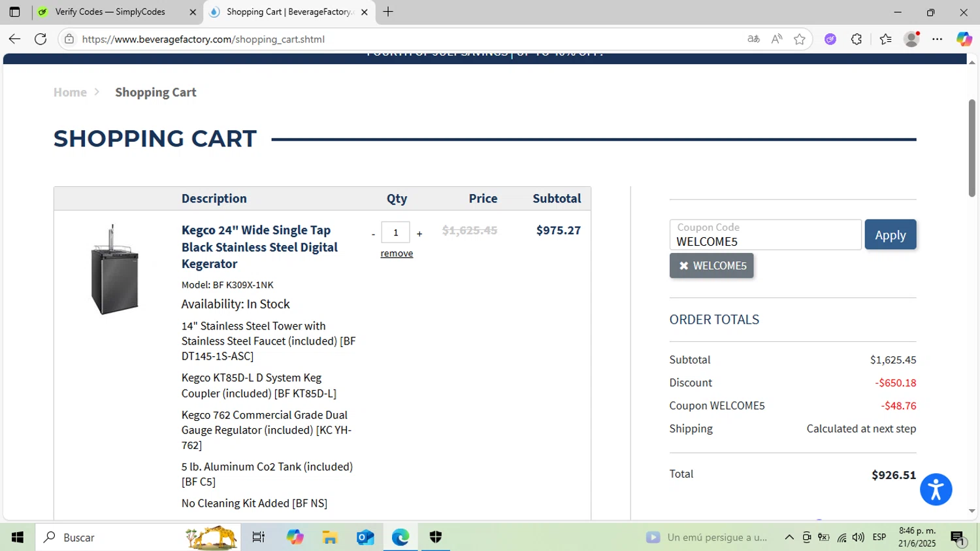Remove the kegerator from cart
980x551 pixels.
397,254
